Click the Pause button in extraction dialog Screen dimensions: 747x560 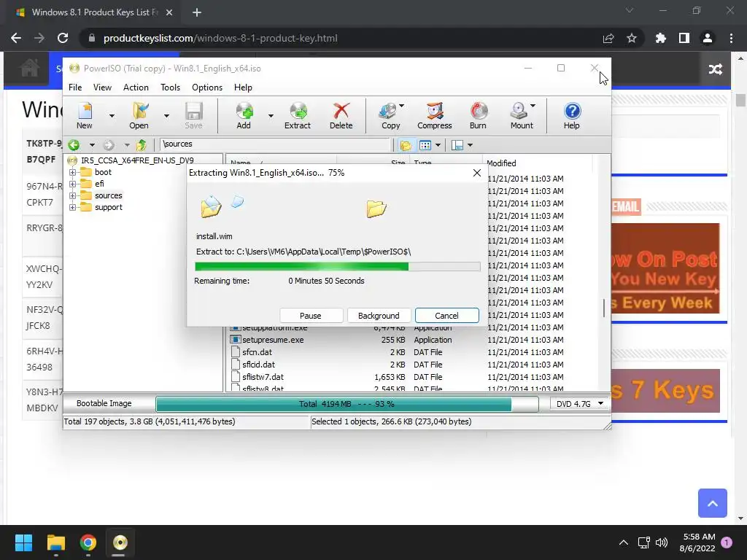(x=311, y=316)
